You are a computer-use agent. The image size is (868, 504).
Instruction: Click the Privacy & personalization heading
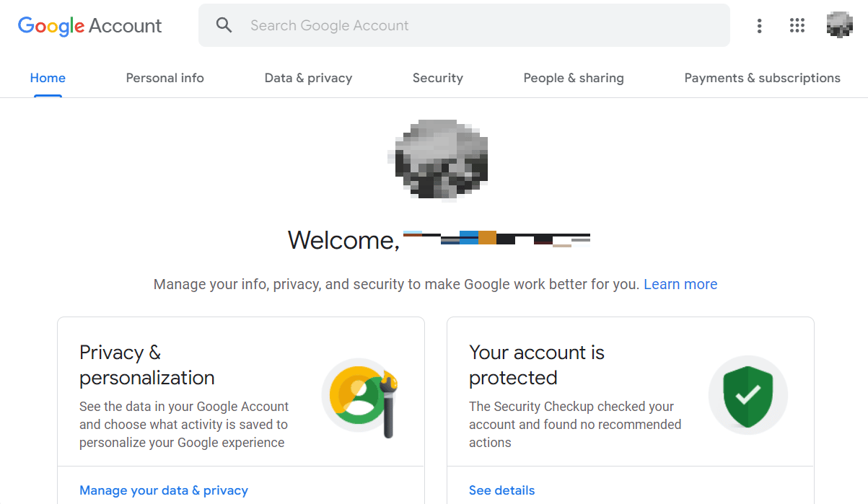[147, 365]
